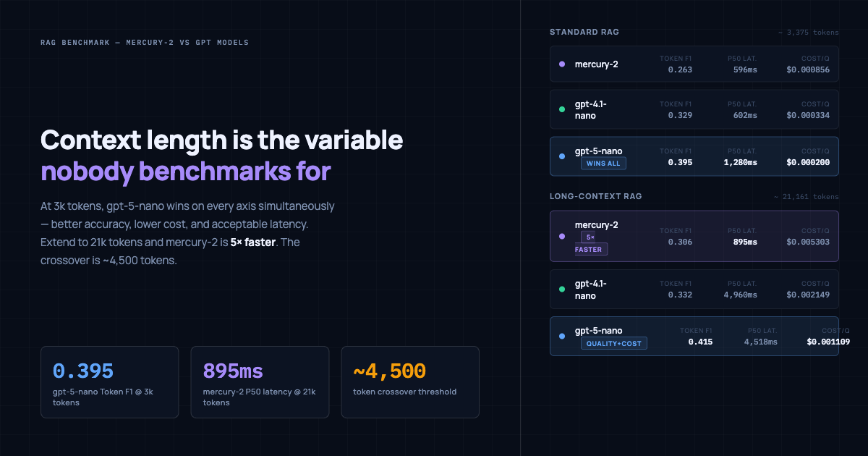Open the 0.395 Token F1 stat card

coord(109,381)
